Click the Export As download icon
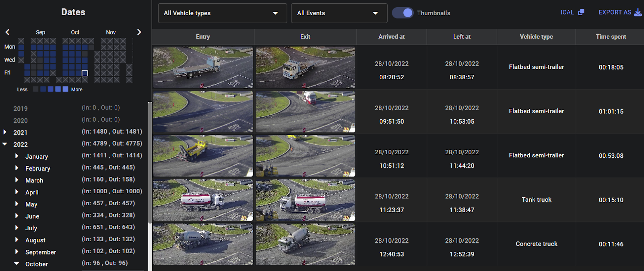644x271 pixels. point(638,12)
